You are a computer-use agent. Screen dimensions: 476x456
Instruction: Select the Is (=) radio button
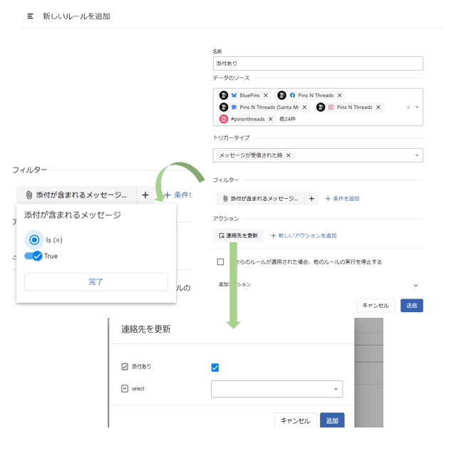coord(33,240)
